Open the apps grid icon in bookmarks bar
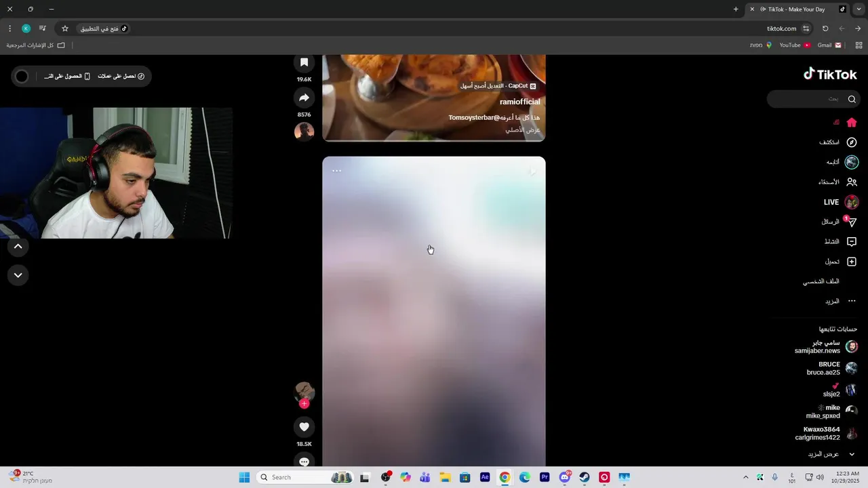 coord(859,45)
